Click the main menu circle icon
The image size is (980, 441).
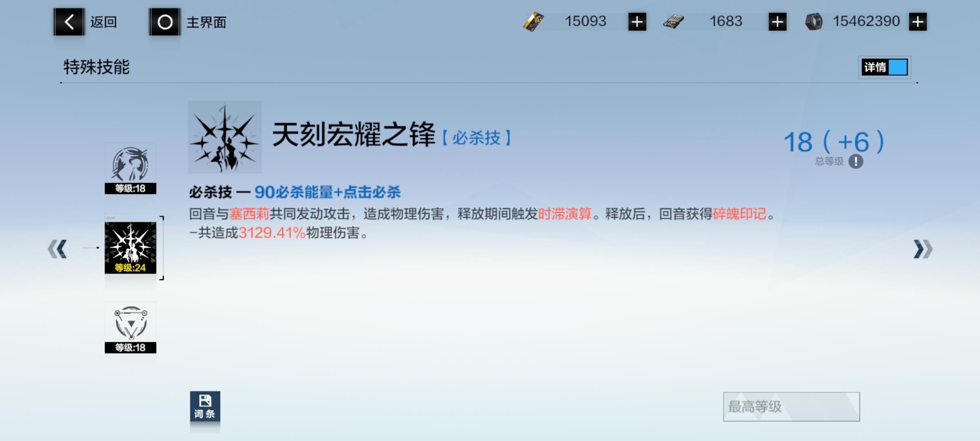tap(165, 22)
